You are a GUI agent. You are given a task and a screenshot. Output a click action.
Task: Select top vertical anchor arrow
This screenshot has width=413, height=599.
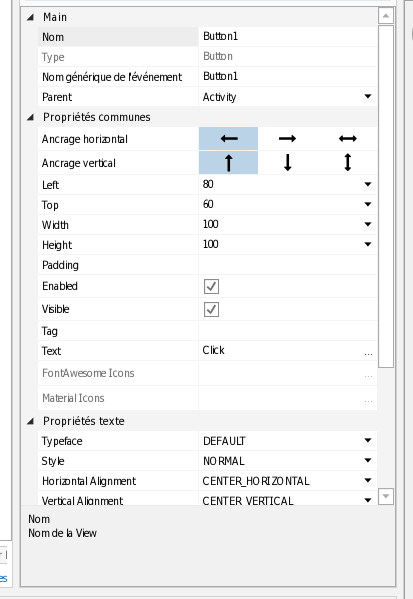[x=228, y=163]
